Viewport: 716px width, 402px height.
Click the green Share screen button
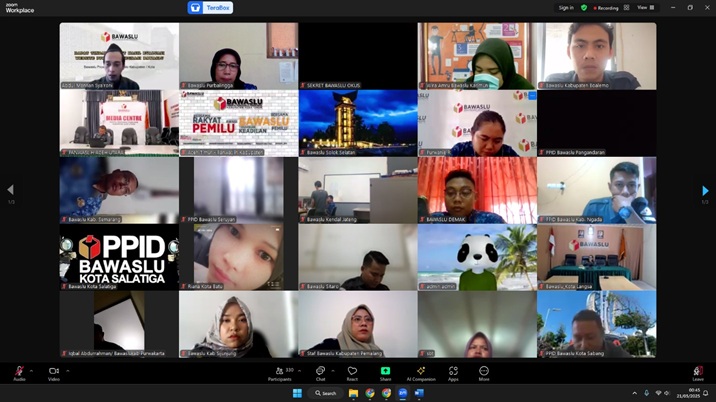coord(385,373)
